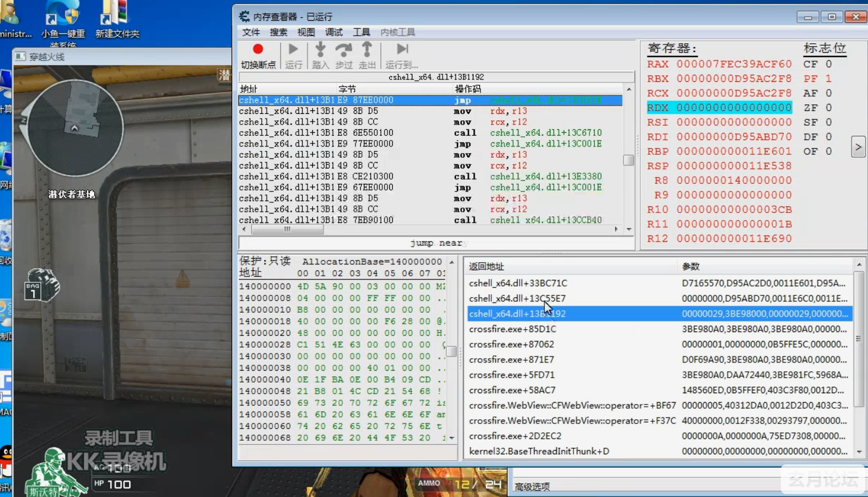Select stack entry crossfire.exe+58AC7

point(659,390)
